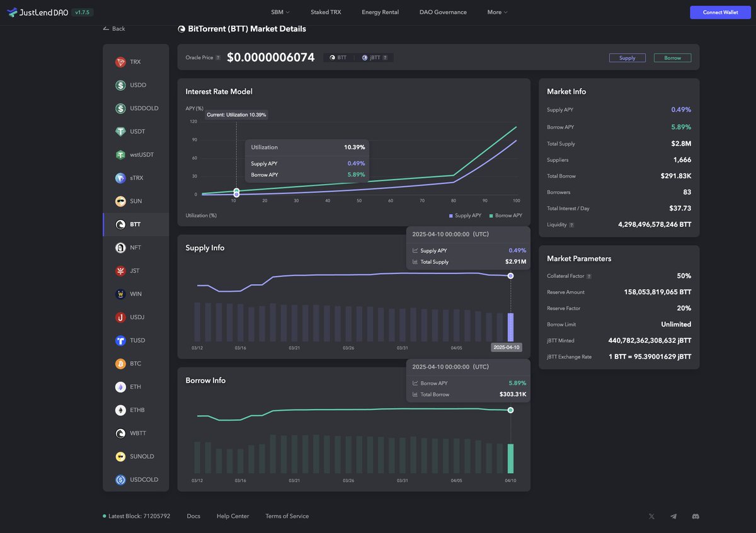Click the oracle price $0.0000006074

point(270,57)
